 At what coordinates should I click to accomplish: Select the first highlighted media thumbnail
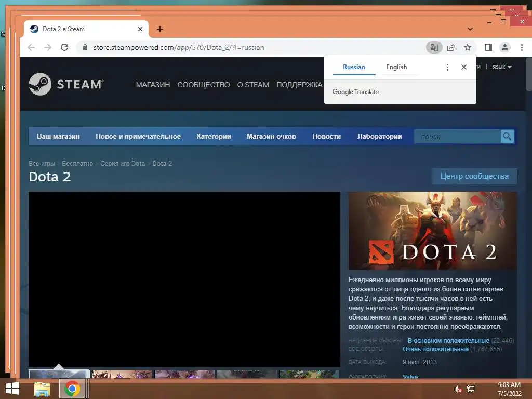[x=59, y=374]
